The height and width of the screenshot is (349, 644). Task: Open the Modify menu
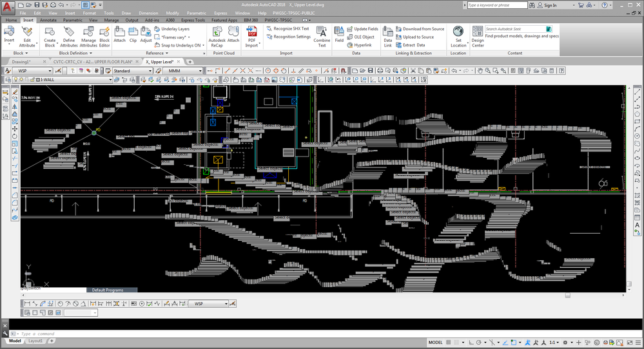click(x=172, y=13)
